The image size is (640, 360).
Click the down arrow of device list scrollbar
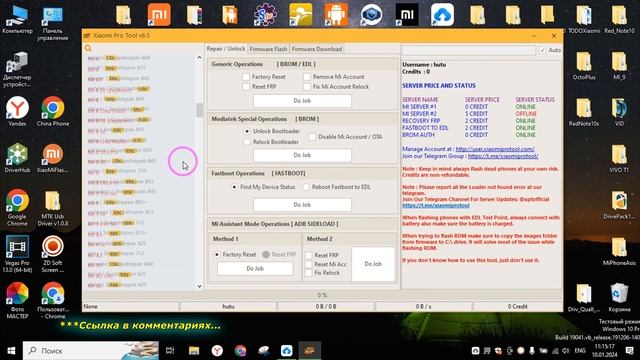(x=199, y=286)
